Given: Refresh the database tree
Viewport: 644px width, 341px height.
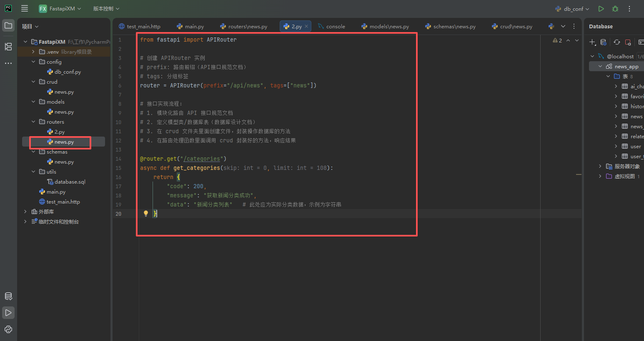Looking at the screenshot, I should pyautogui.click(x=617, y=42).
